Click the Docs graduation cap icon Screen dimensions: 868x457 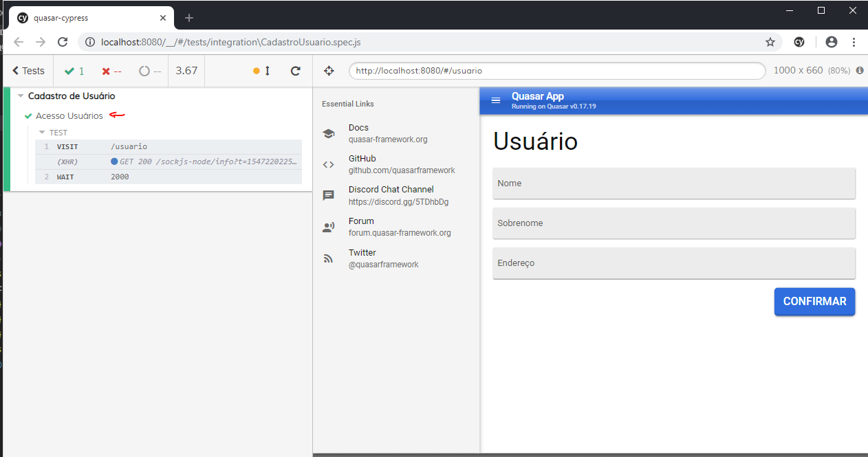329,134
